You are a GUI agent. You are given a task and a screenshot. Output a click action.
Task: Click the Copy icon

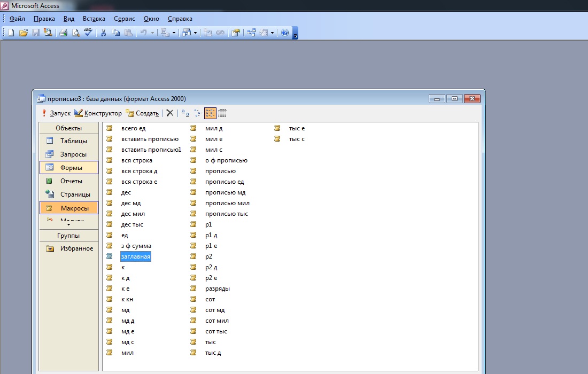coord(115,33)
